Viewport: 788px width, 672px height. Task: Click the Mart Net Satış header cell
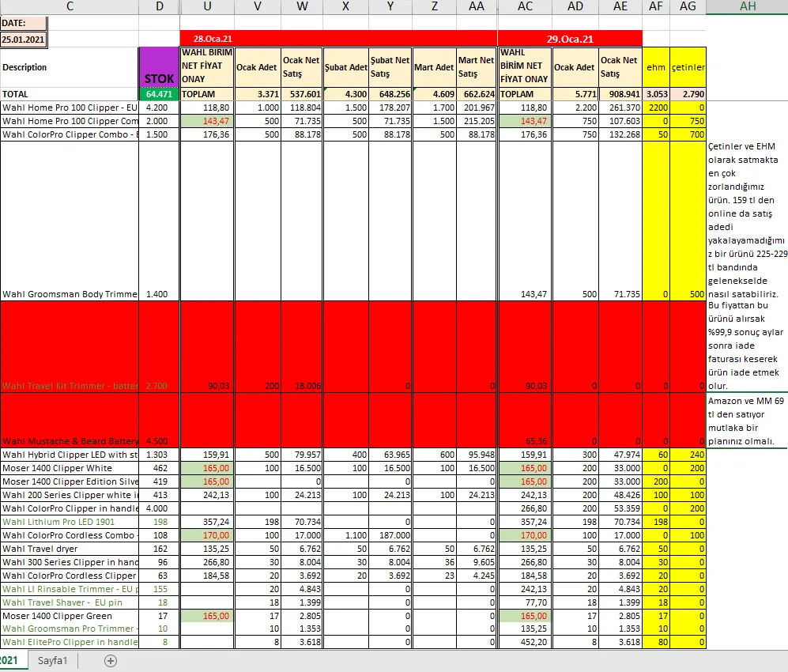pyautogui.click(x=476, y=67)
